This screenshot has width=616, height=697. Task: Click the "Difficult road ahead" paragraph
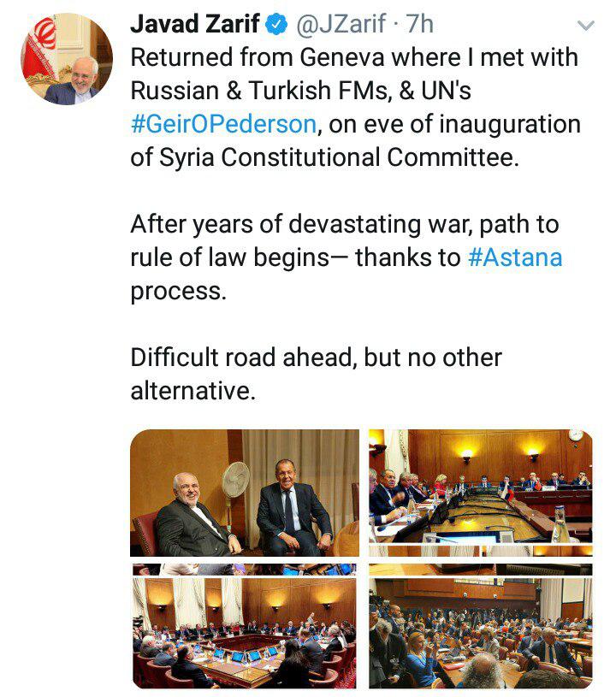pos(316,357)
